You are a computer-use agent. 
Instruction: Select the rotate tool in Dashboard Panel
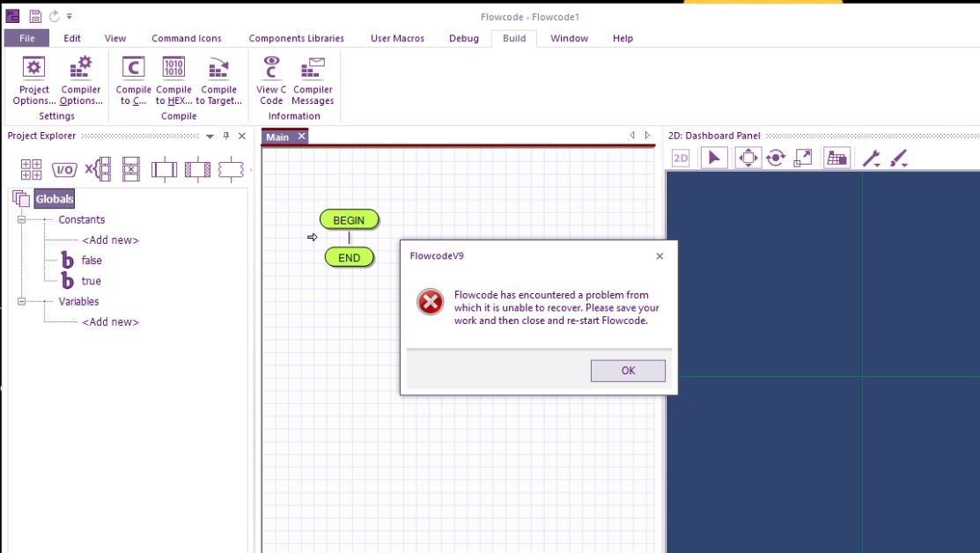point(776,159)
